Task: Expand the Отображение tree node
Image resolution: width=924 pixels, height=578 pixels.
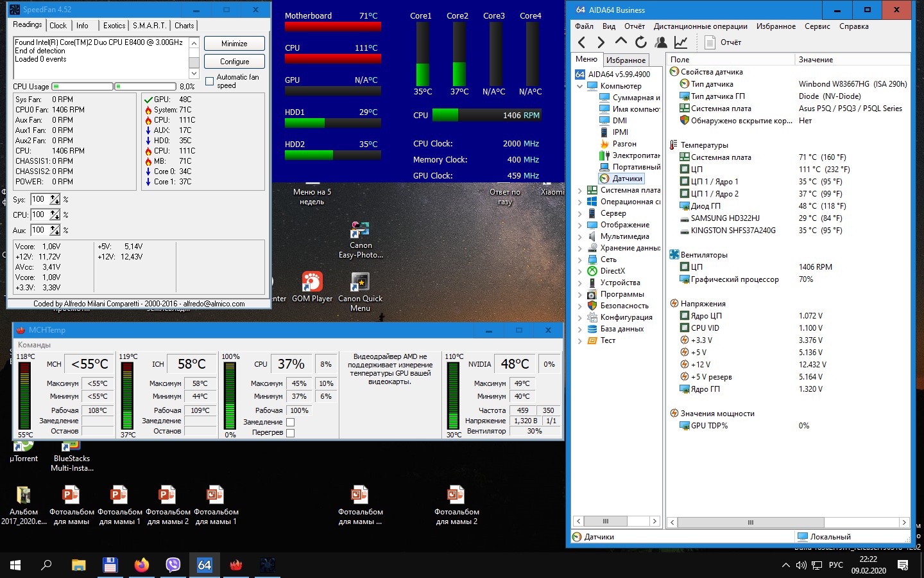Action: pyautogui.click(x=580, y=225)
